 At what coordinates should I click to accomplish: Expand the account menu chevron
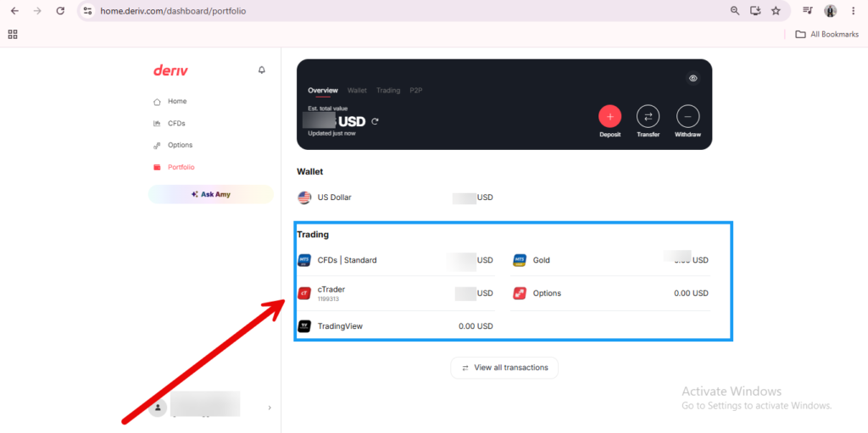click(x=270, y=408)
